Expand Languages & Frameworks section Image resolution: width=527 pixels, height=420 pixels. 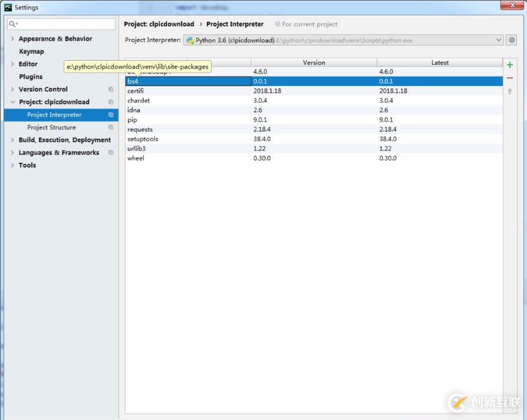[12, 152]
